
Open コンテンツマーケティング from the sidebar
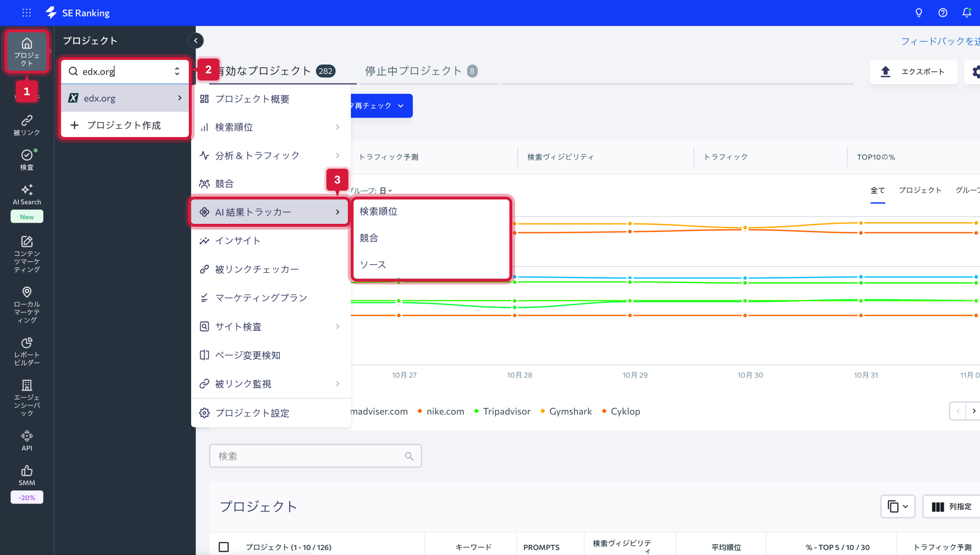(x=27, y=254)
